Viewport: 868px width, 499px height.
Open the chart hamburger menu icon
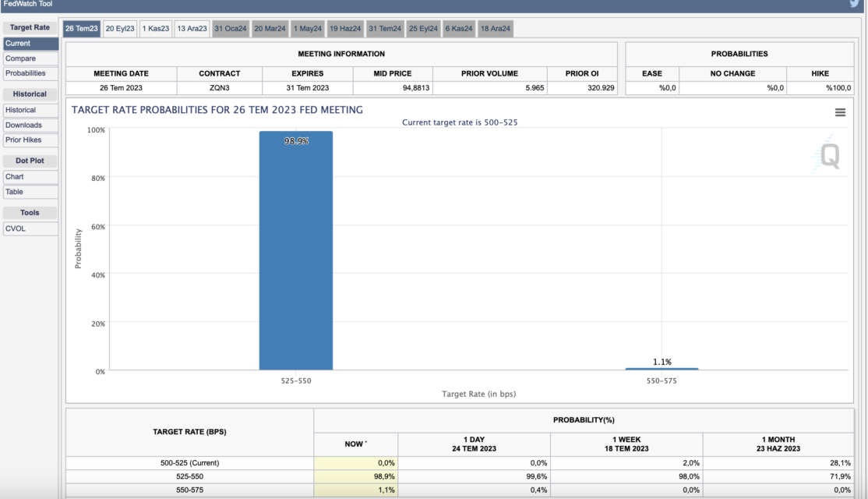pos(840,112)
